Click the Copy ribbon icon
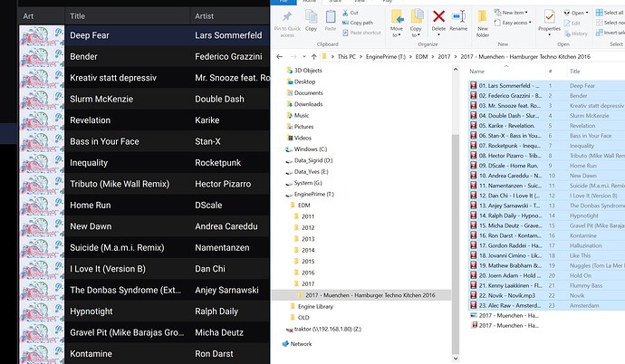 311,16
